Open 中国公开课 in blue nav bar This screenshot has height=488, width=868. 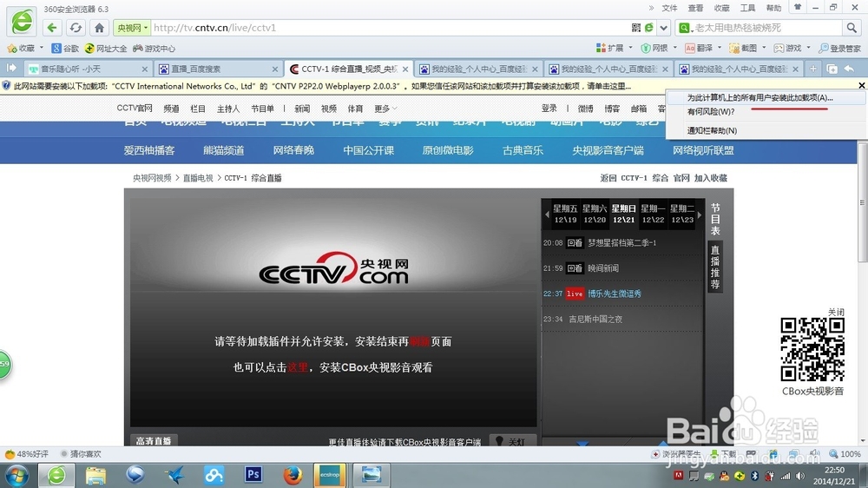(x=368, y=150)
